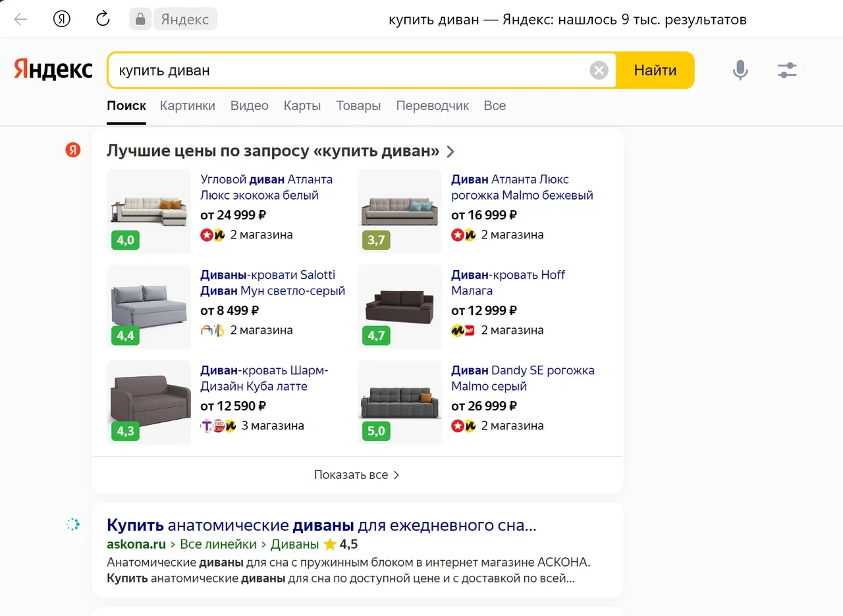Image resolution: width=843 pixels, height=616 pixels.
Task: Open the askona.ru domain link
Action: coord(136,544)
